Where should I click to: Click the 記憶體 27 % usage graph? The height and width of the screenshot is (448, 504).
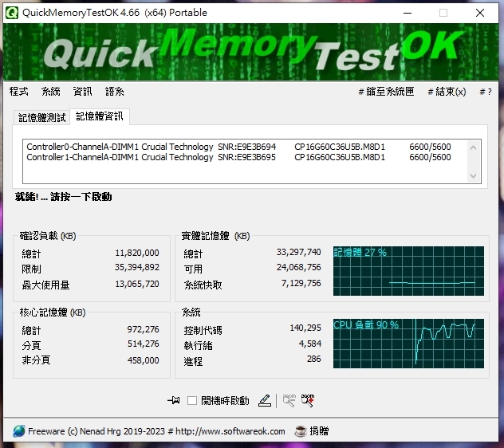pyautogui.click(x=408, y=271)
